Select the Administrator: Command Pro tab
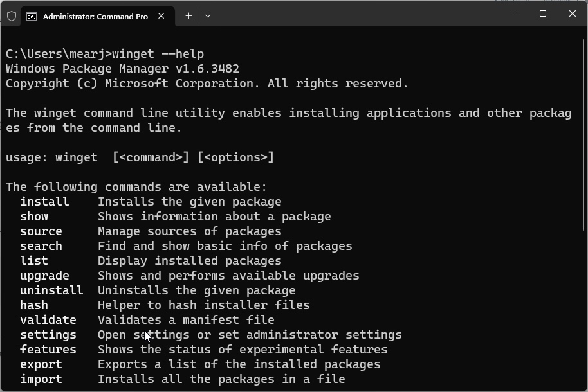The width and height of the screenshot is (588, 392). tap(96, 16)
